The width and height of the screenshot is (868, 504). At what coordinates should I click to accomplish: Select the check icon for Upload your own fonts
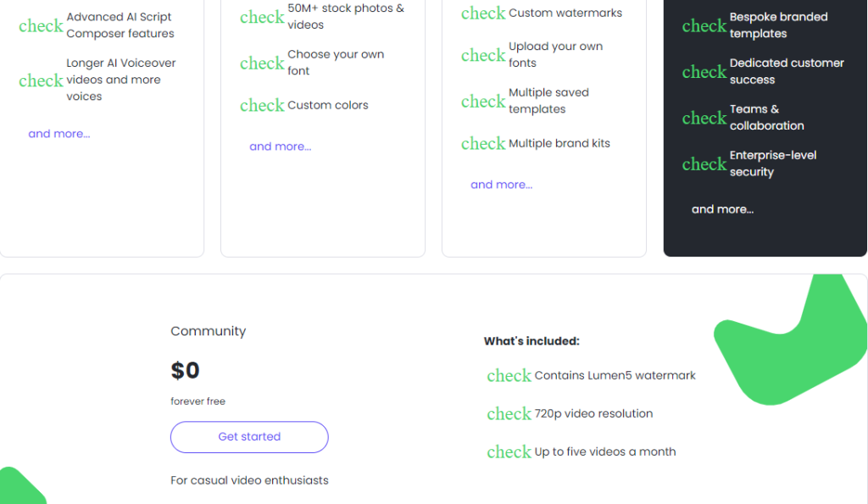[x=482, y=56]
